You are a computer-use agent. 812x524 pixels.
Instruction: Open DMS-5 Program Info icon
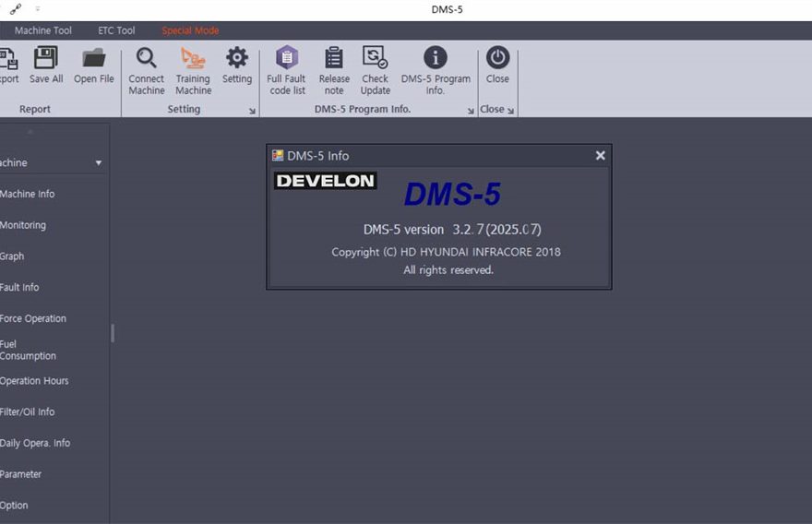(436, 59)
